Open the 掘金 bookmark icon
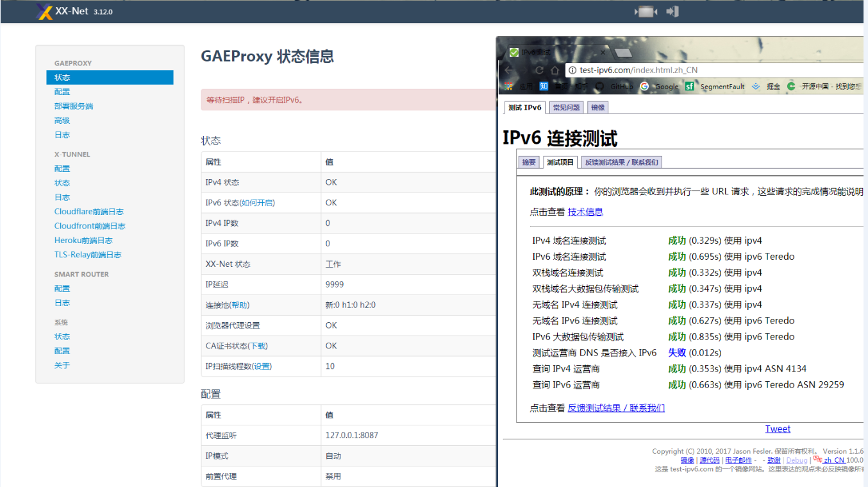868x487 pixels. (x=755, y=86)
